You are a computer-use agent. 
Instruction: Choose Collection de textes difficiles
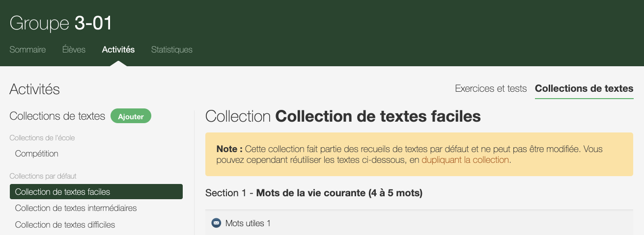click(65, 225)
